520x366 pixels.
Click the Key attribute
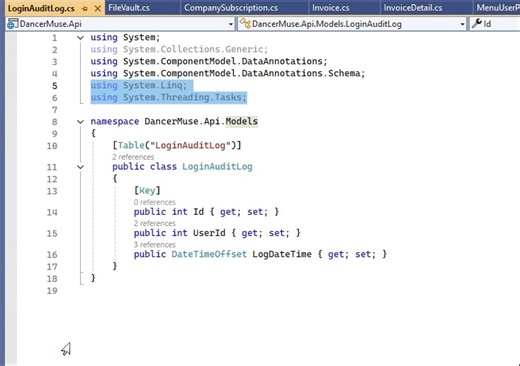pos(147,191)
